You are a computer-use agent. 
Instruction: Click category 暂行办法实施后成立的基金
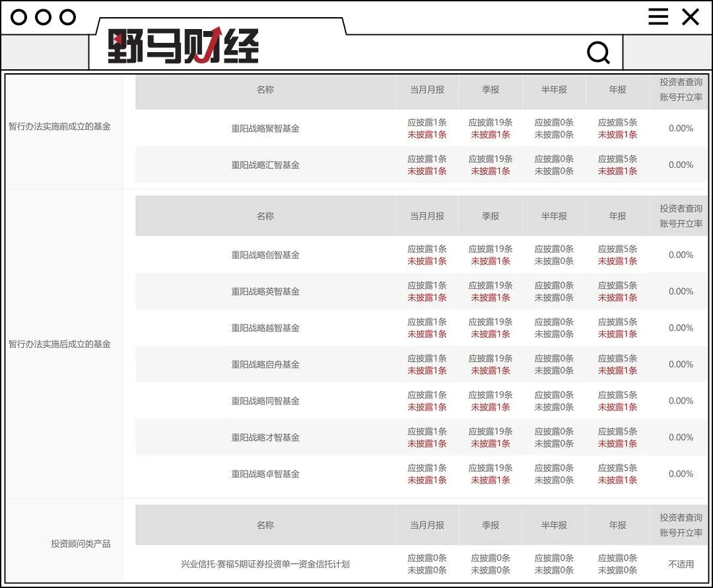pyautogui.click(x=59, y=344)
